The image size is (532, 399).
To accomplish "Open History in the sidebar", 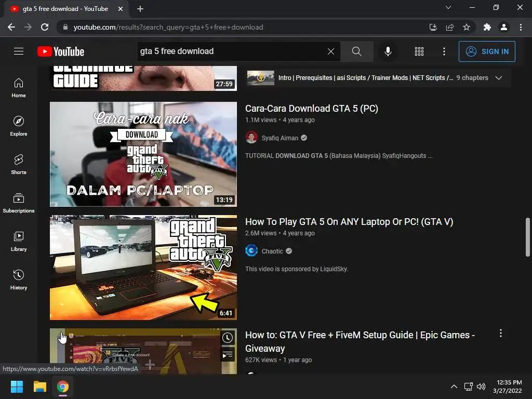I will 19,280.
